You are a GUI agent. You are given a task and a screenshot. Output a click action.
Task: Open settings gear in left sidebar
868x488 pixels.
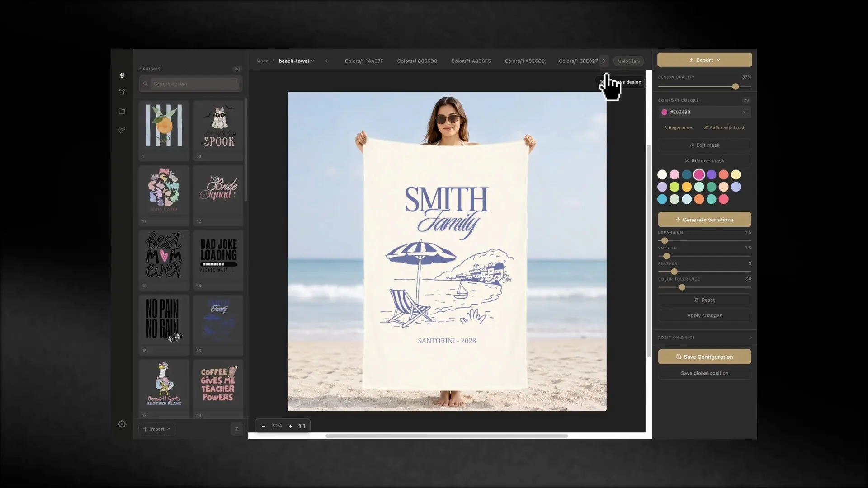122,424
